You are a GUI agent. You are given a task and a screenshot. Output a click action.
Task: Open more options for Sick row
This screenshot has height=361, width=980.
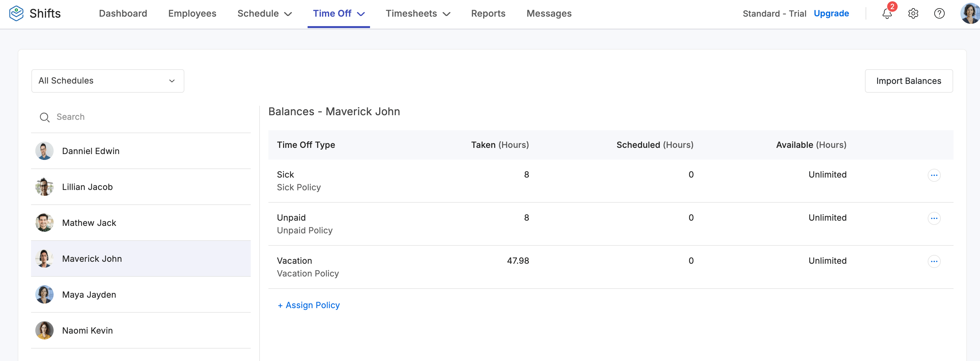click(934, 175)
